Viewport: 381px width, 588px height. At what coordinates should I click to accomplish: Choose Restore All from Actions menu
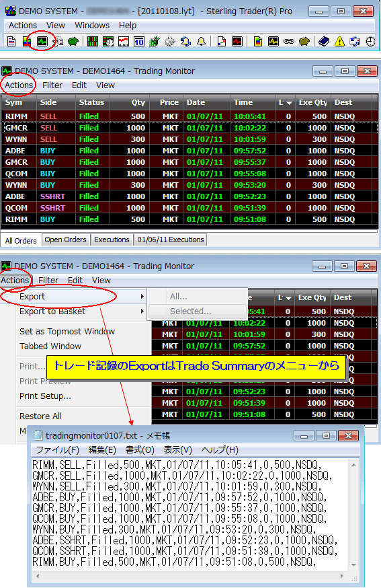coord(40,416)
